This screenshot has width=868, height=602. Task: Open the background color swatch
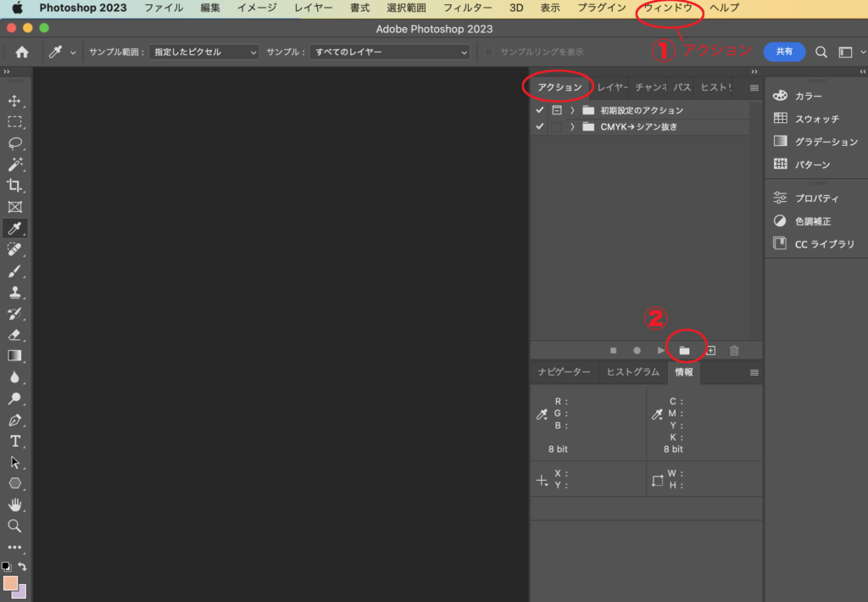point(21,593)
